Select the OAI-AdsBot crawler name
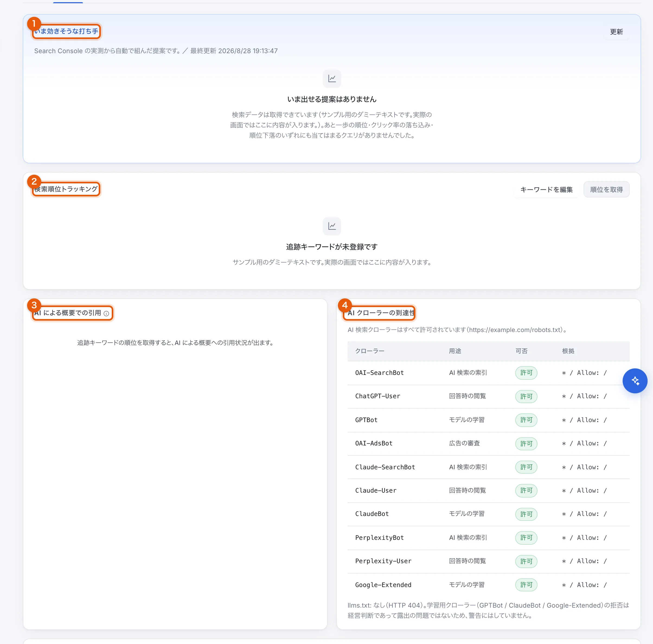The image size is (653, 644). point(373,443)
